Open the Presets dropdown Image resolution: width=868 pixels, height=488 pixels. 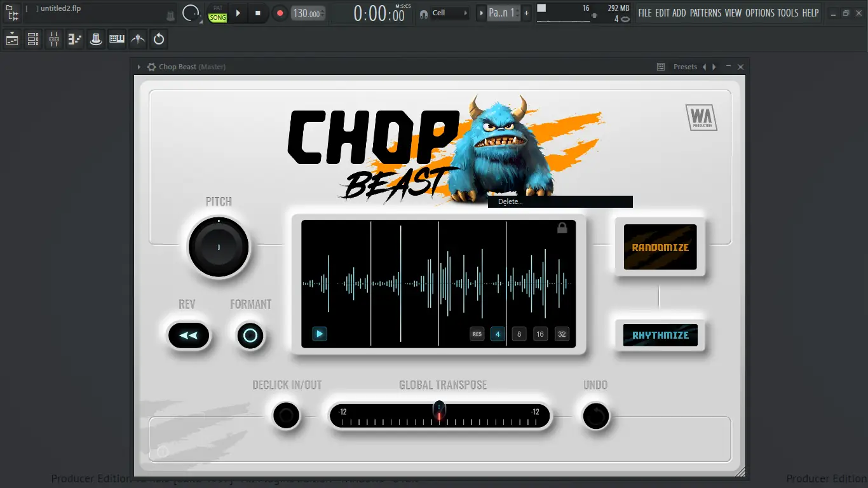tap(685, 67)
